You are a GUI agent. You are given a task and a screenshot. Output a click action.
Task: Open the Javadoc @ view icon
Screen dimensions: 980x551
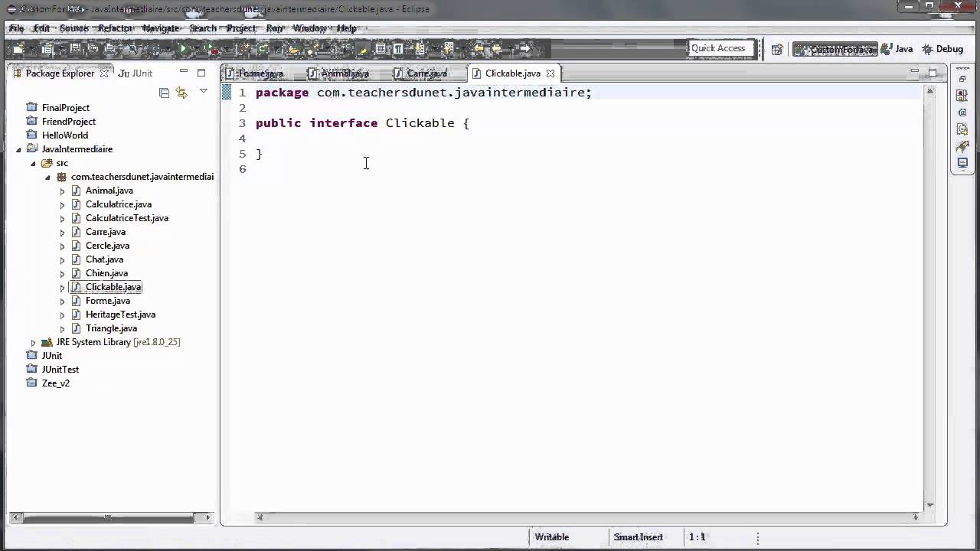(x=962, y=112)
